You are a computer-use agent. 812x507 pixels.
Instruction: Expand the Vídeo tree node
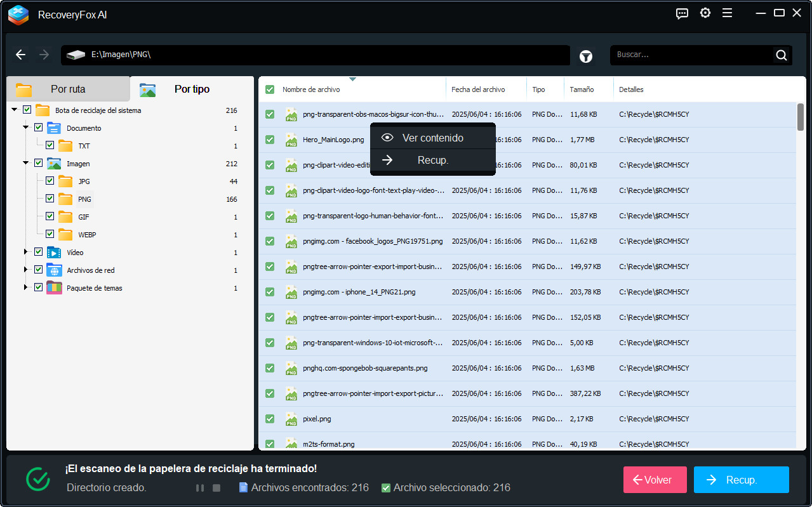pyautogui.click(x=26, y=253)
